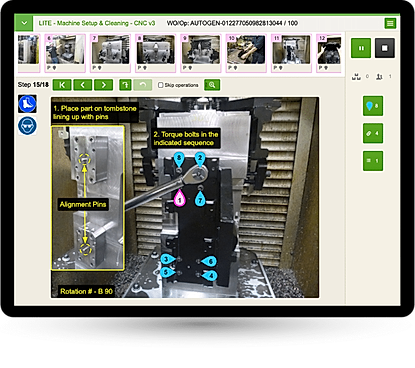Select step 7 thumbnail

pyautogui.click(x=110, y=53)
